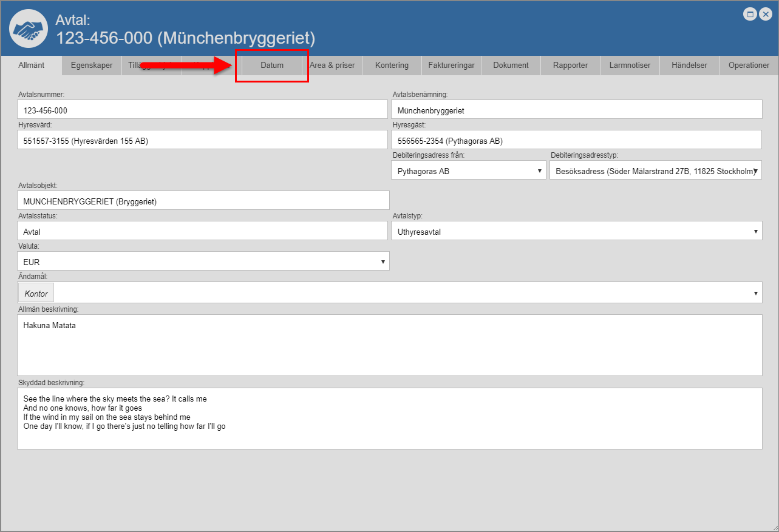Open the Larmnotiser tab
Image resolution: width=779 pixels, height=532 pixels.
click(x=630, y=66)
